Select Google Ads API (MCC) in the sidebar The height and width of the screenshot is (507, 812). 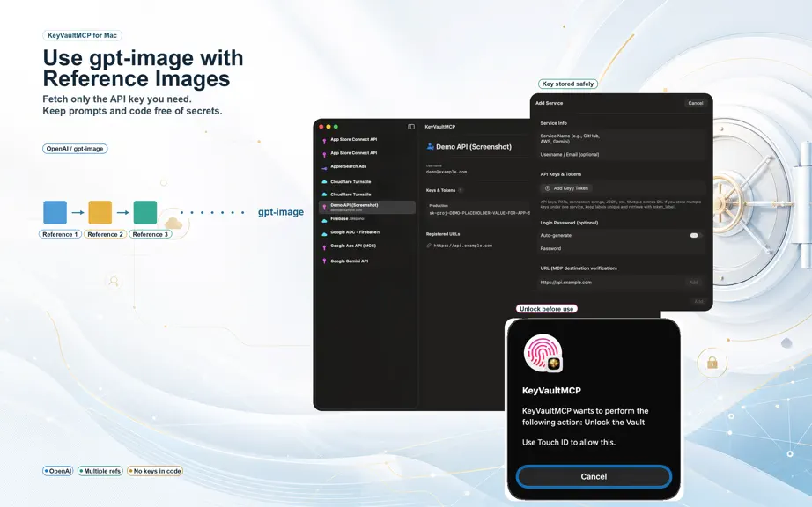pos(353,246)
